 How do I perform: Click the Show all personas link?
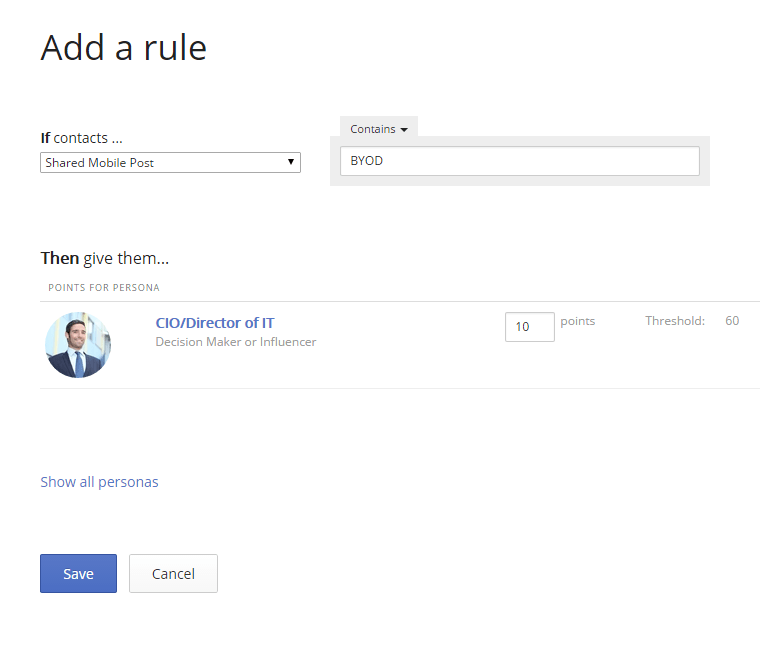pos(99,482)
